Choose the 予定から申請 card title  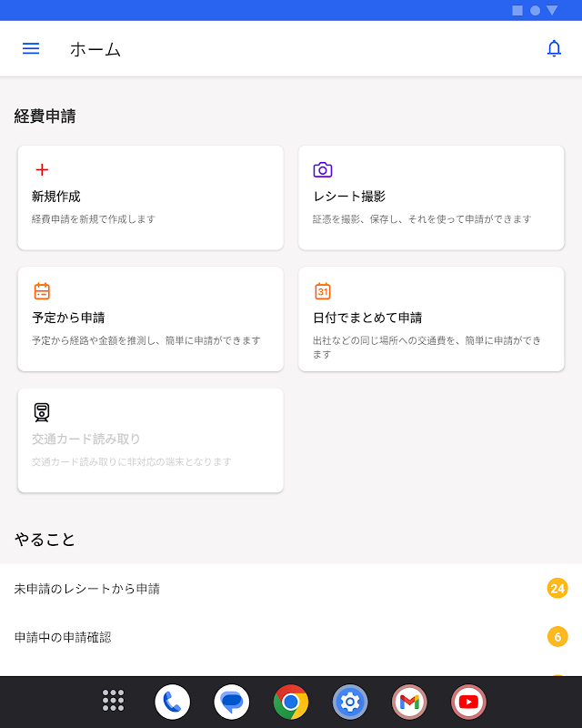coord(68,318)
